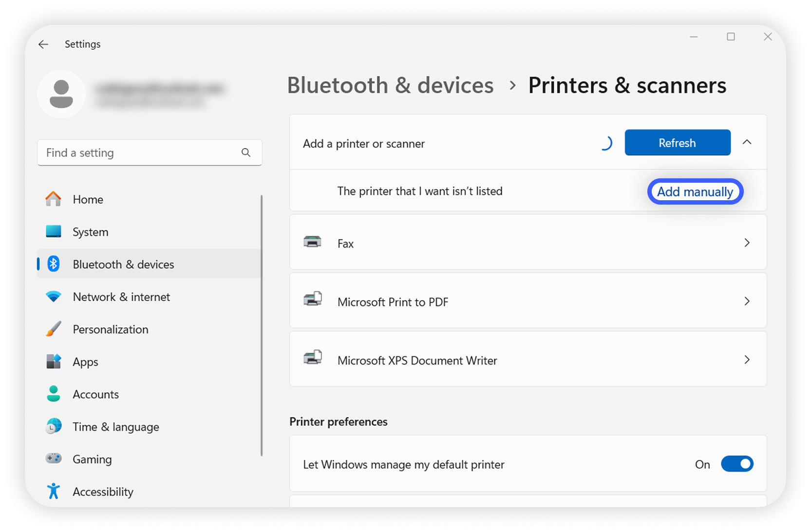Click Add manually link
The image size is (811, 532).
[695, 191]
